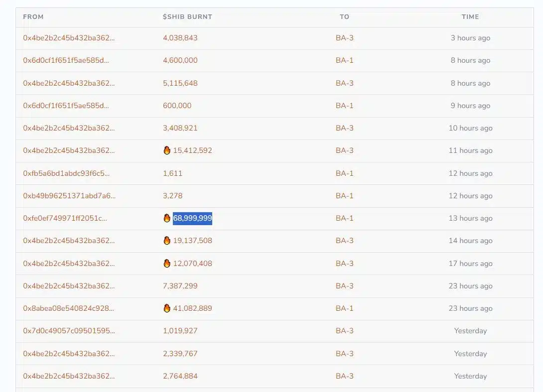Select the 19,137,508 burn amount

(x=193, y=241)
